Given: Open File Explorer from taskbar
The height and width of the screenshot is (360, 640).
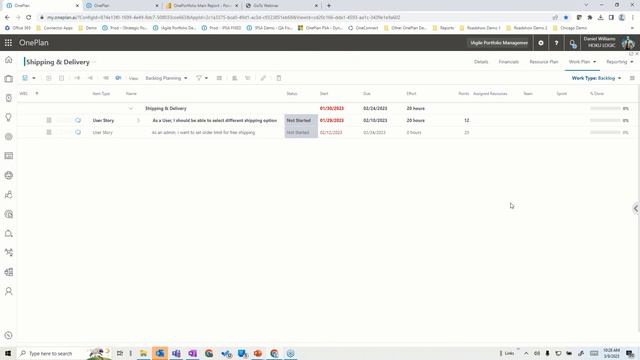Looking at the screenshot, I should [x=143, y=353].
